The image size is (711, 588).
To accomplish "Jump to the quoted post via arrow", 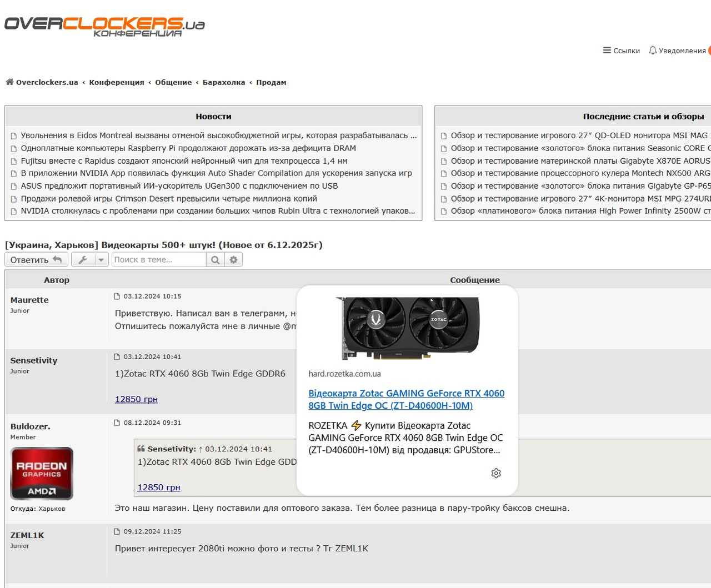I will 201,449.
